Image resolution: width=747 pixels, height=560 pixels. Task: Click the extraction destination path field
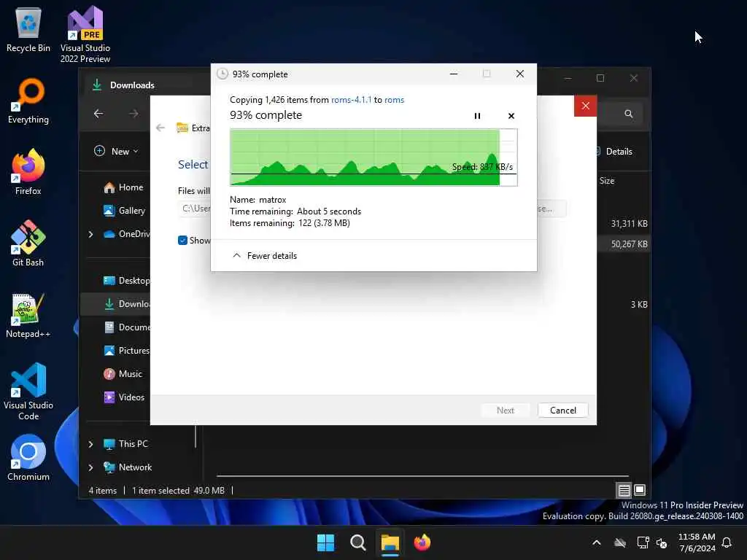click(194, 209)
